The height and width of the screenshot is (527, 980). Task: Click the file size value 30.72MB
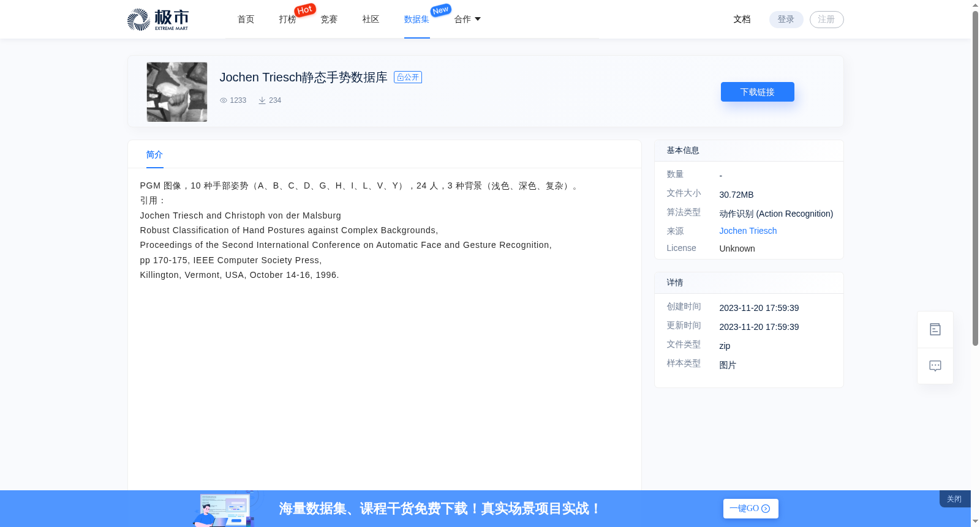click(736, 195)
